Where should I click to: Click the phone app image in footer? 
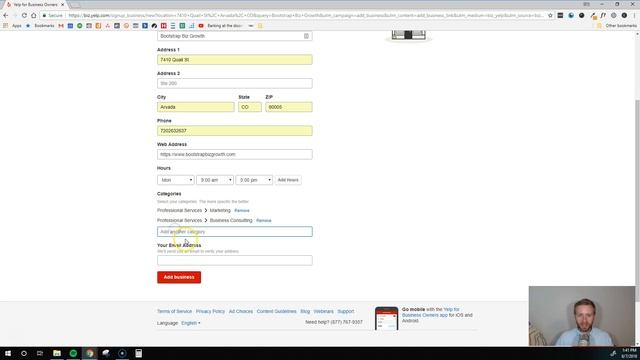click(x=386, y=318)
